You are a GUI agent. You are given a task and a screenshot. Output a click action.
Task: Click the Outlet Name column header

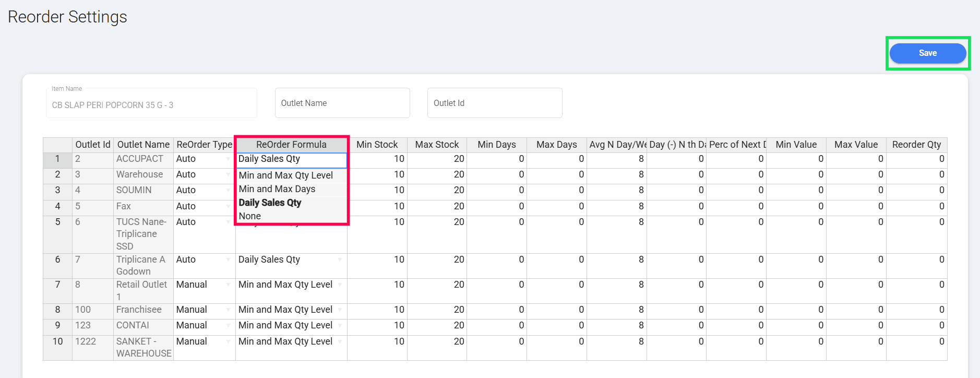tap(144, 145)
